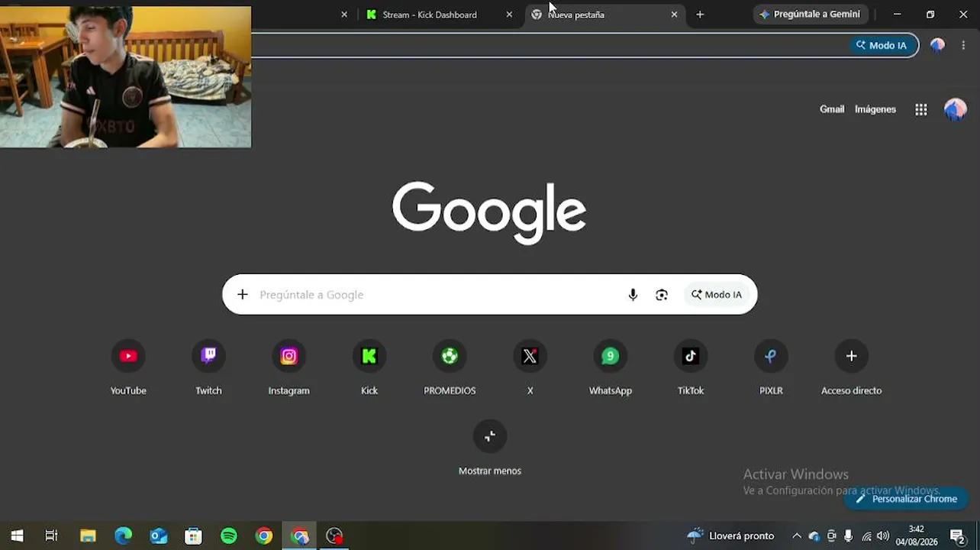Close the Stream - Kick Dashboard tab
The width and height of the screenshot is (980, 550).
pyautogui.click(x=509, y=15)
